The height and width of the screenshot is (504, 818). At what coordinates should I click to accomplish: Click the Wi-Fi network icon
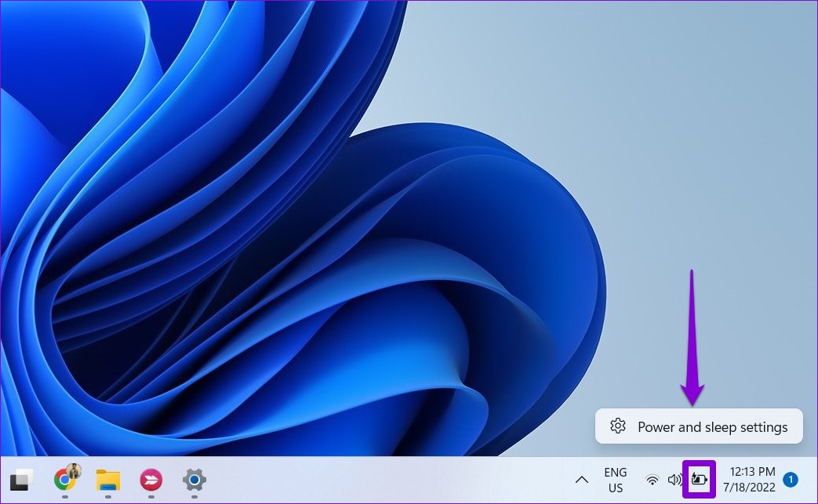(x=652, y=480)
